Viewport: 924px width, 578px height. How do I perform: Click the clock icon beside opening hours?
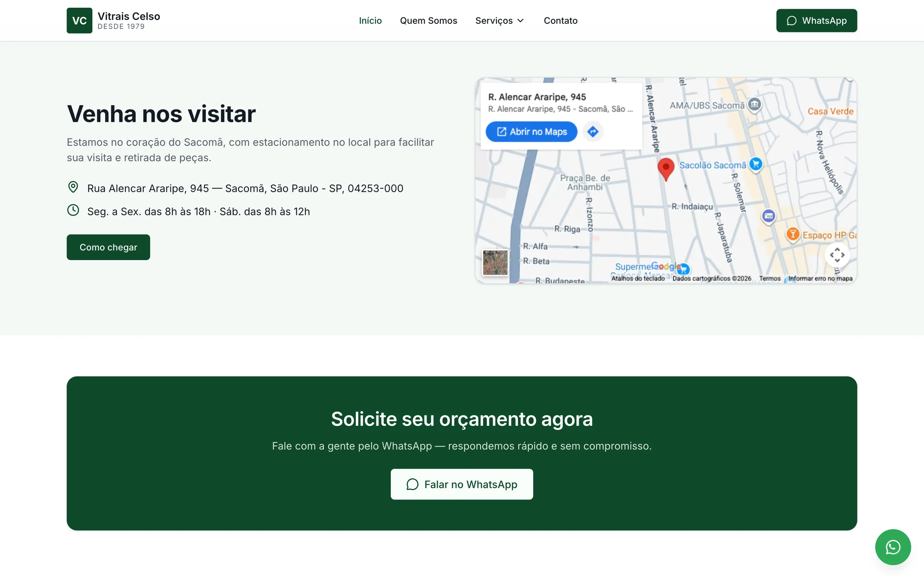73,210
